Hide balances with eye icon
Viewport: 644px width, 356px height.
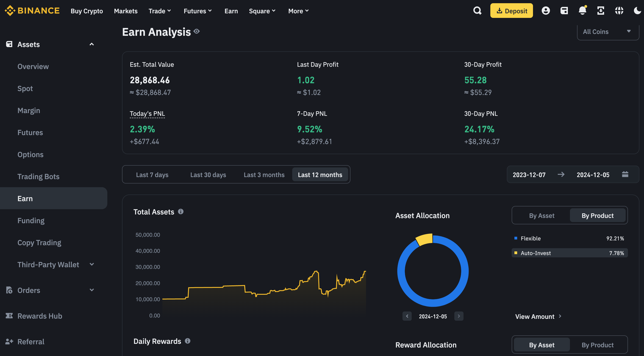coord(197,31)
